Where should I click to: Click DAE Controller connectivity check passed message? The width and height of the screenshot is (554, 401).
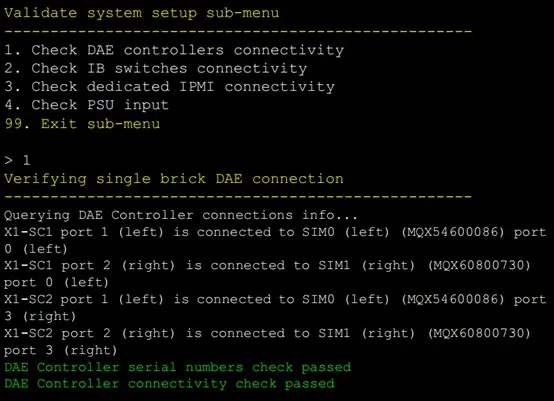coord(169,384)
